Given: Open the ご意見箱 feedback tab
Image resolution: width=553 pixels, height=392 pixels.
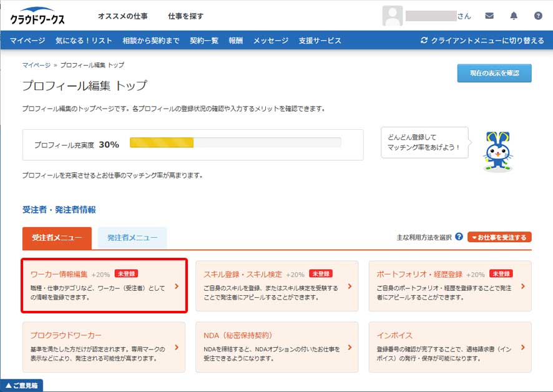Looking at the screenshot, I should tap(22, 386).
